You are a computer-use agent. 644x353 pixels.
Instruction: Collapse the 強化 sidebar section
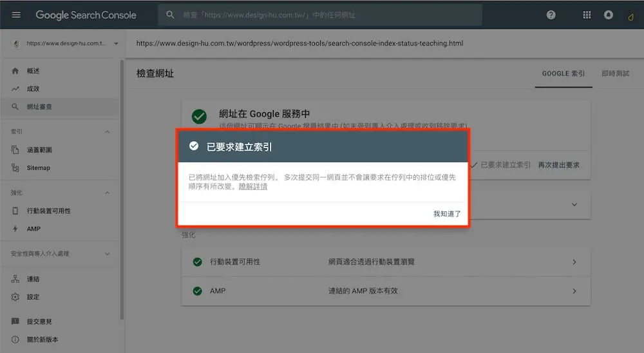107,193
